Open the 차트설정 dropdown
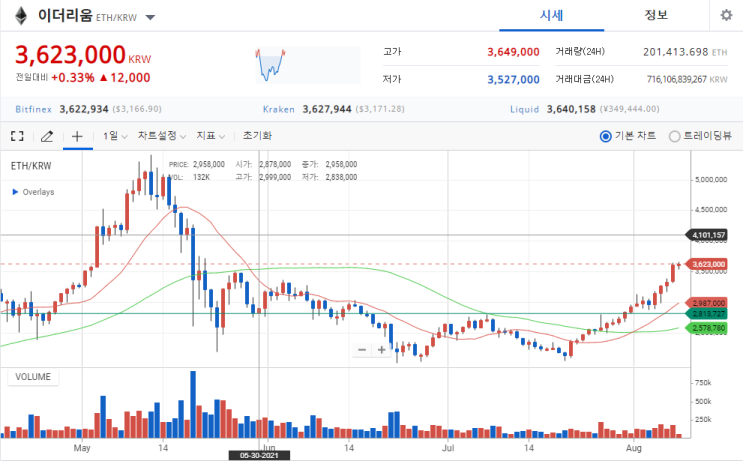Screen dimensions: 743x461 [162, 136]
